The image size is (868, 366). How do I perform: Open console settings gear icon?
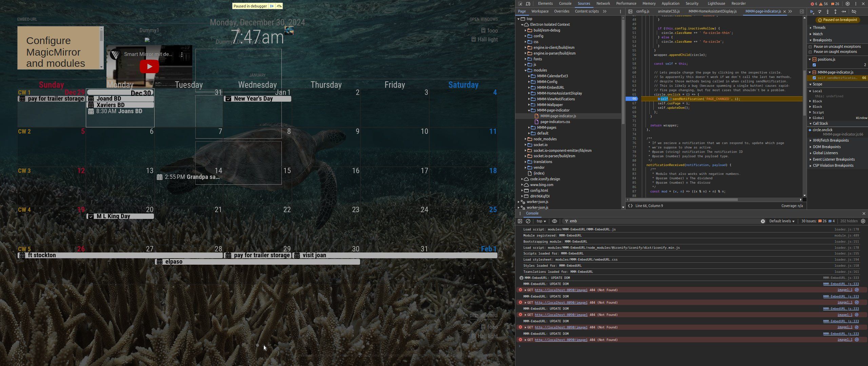[863, 221]
